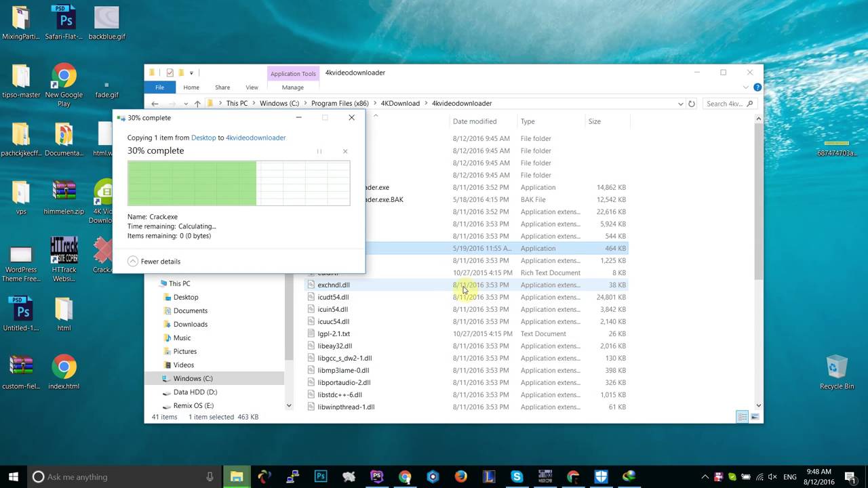Image resolution: width=868 pixels, height=488 pixels.
Task: Open recent locations dropdown beside navigation arrows
Action: (x=186, y=104)
